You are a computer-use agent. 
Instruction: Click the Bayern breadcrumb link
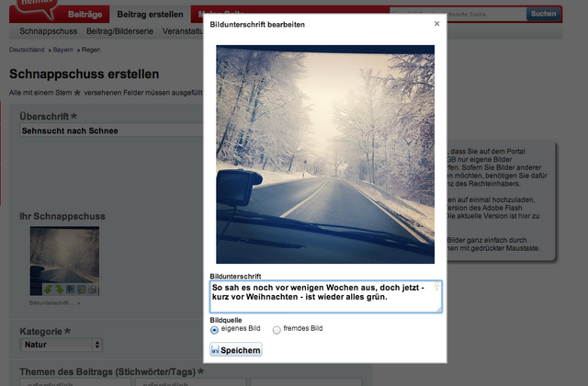coord(63,50)
